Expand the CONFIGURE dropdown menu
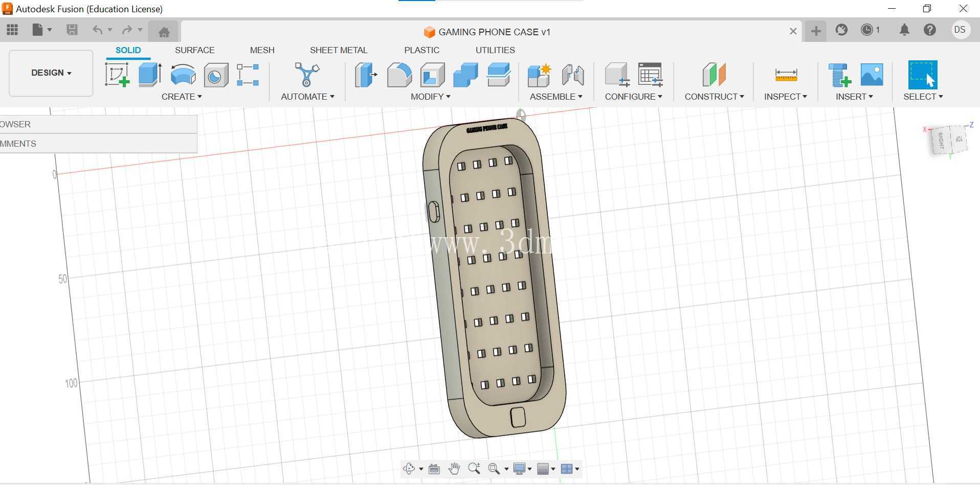The image size is (980, 485). 634,97
